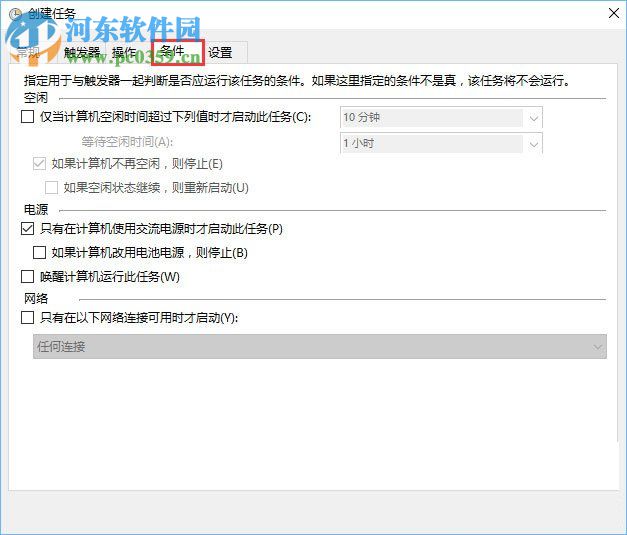
Task: Enable the idle time start condition checkbox
Action: (28, 117)
